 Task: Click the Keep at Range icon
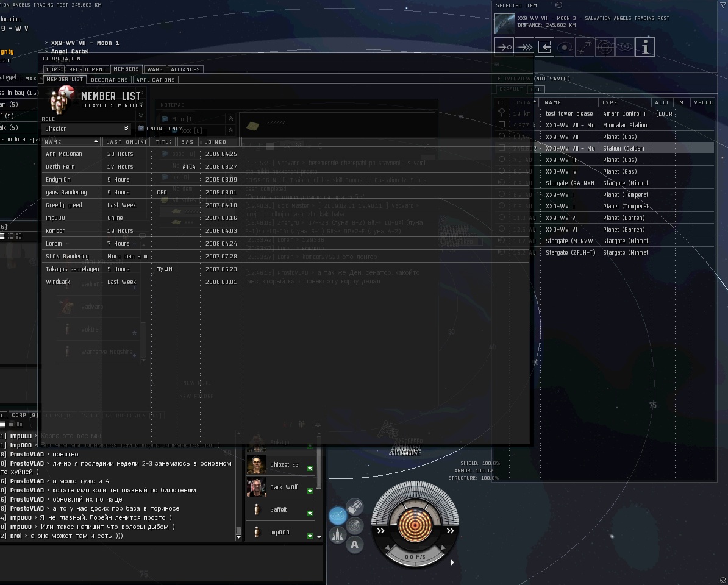585,47
